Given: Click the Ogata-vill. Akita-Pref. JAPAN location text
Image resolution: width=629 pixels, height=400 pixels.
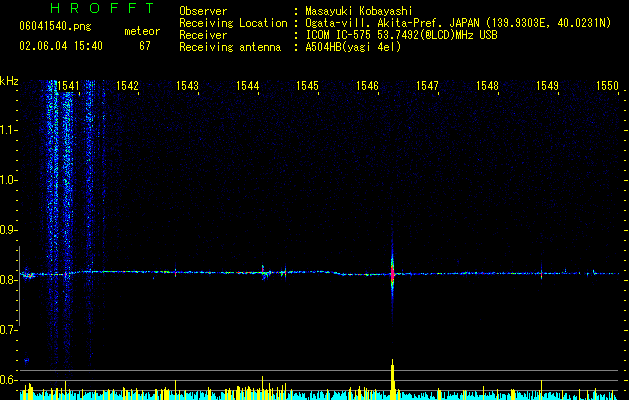Looking at the screenshot, I should pyautogui.click(x=458, y=23).
